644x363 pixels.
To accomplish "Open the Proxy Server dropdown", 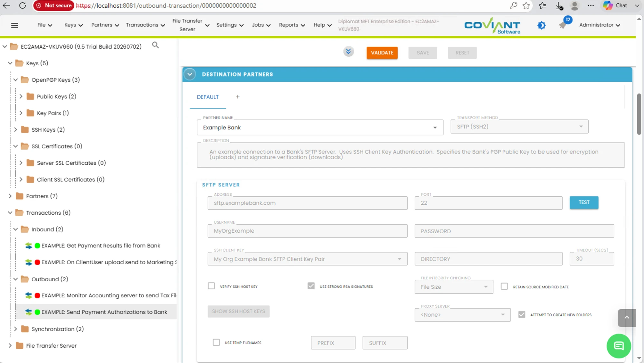I will tap(462, 315).
